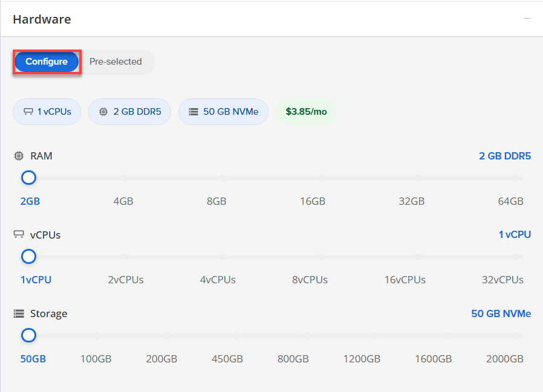Click the 1 vCPUs summary chip
Viewport: 543px width, 392px height.
tap(47, 112)
